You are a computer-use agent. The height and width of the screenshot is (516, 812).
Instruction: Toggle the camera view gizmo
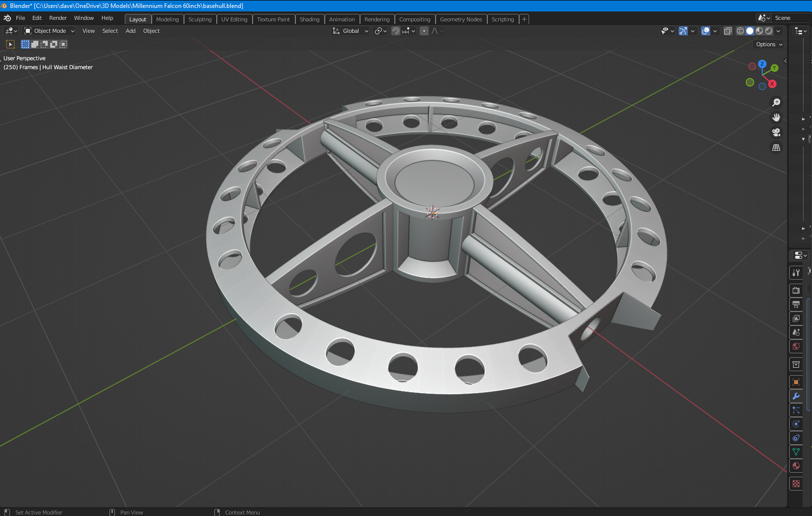click(x=776, y=132)
